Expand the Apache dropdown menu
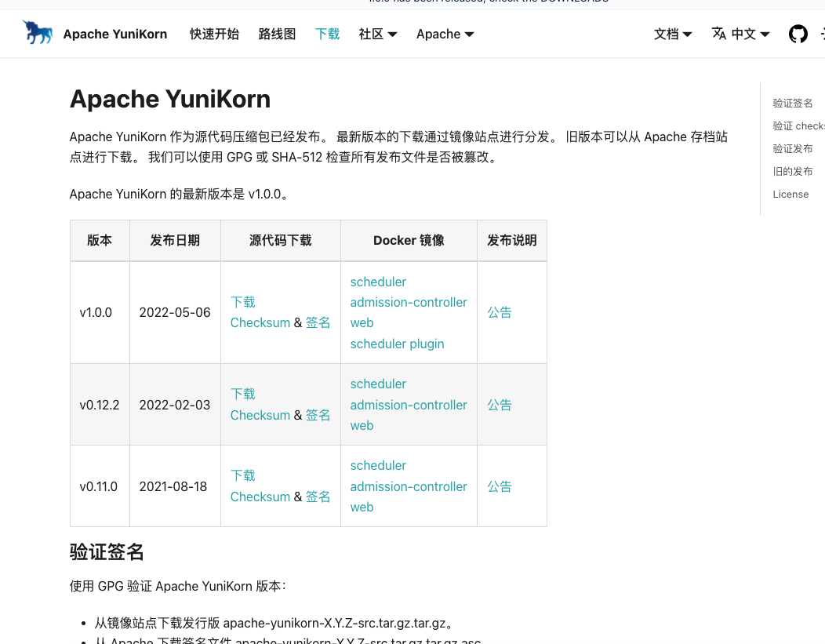This screenshot has height=644, width=825. [x=445, y=35]
